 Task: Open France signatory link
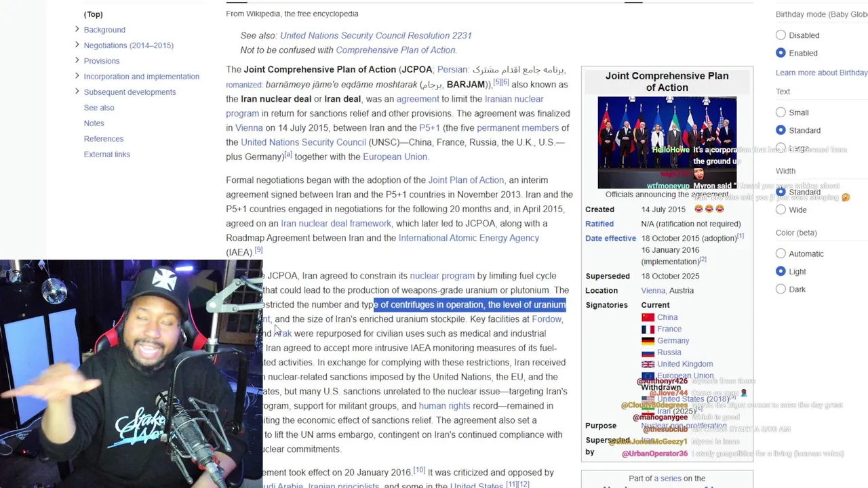coord(669,329)
